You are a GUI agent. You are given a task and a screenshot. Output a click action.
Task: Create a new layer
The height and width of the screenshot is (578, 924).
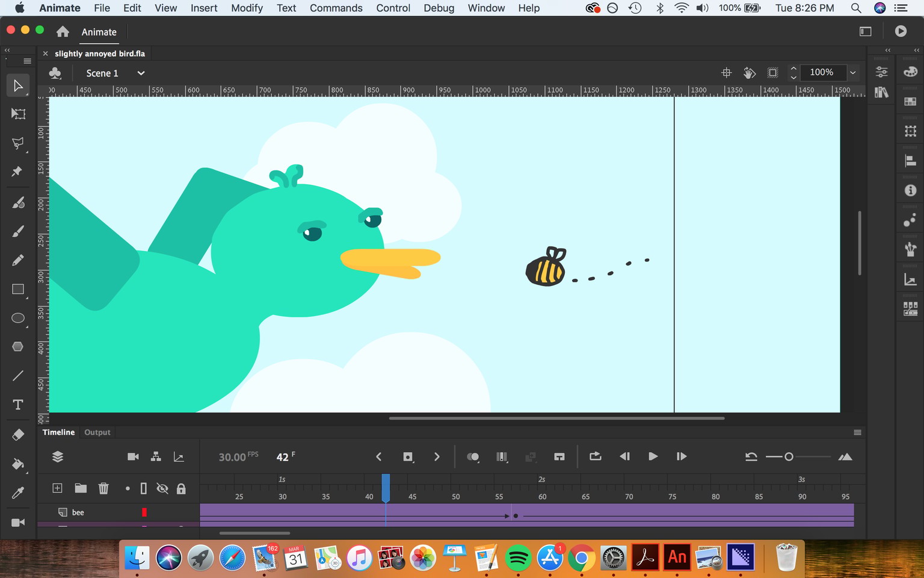click(x=57, y=488)
